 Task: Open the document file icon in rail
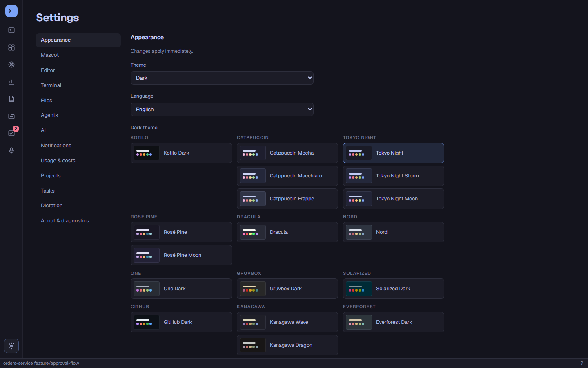(11, 99)
